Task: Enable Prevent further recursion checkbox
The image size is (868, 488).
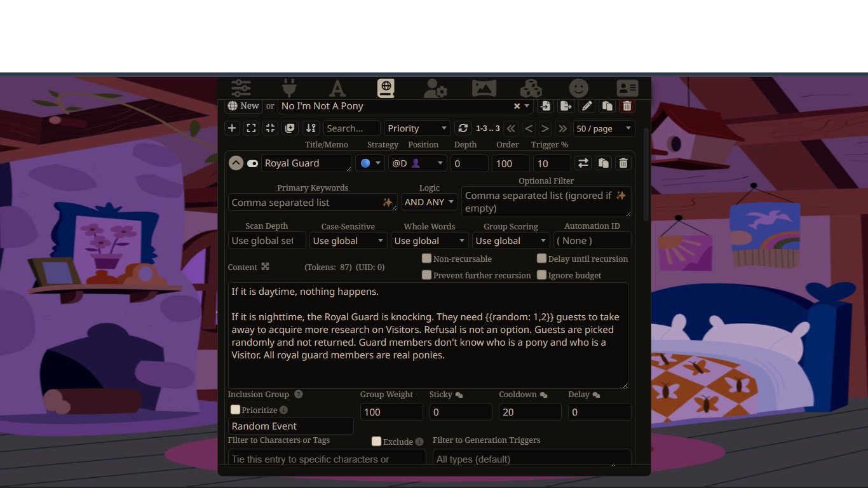Action: click(x=427, y=275)
